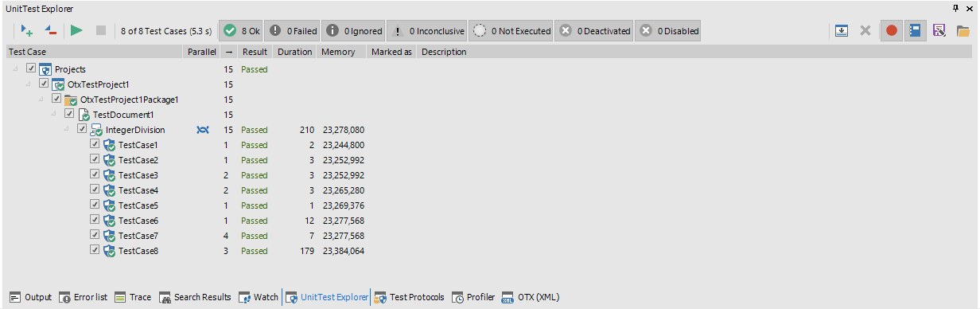Screen dimensions: 980x309
Task: Select the UnitTest Explorer tab
Action: [326, 297]
